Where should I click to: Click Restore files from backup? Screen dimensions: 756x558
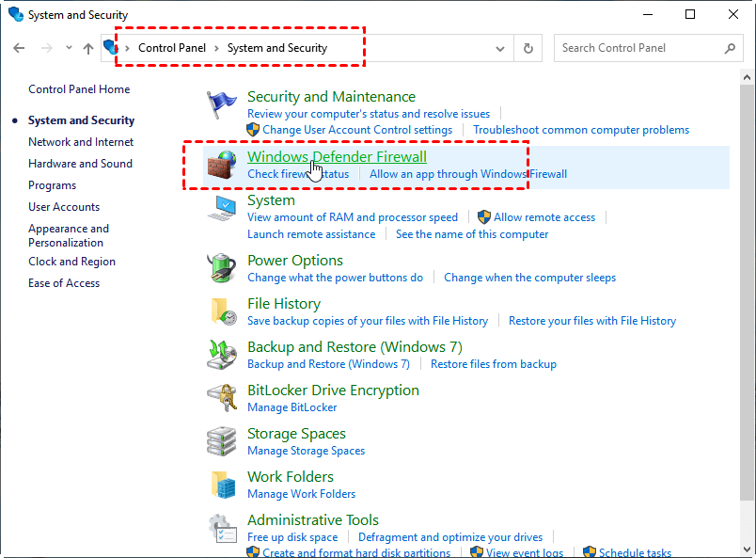[x=494, y=364]
